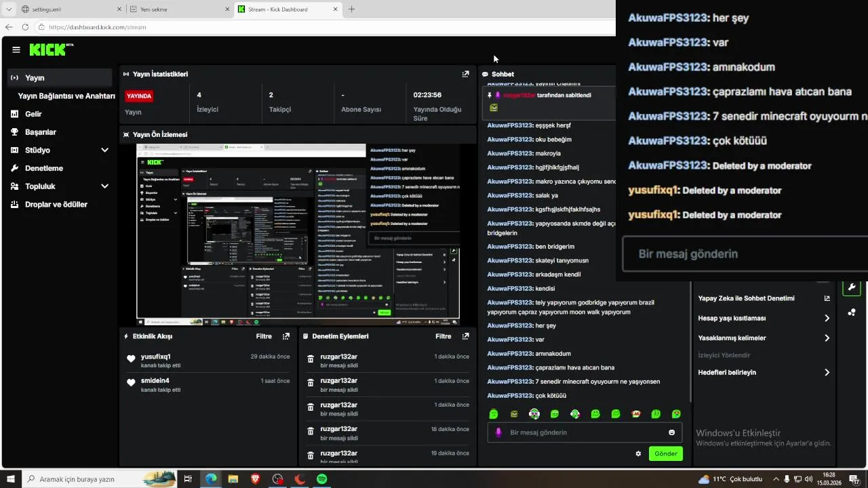Click the purple microphone icon in chat input
Image resolution: width=868 pixels, height=488 pixels.
click(498, 432)
